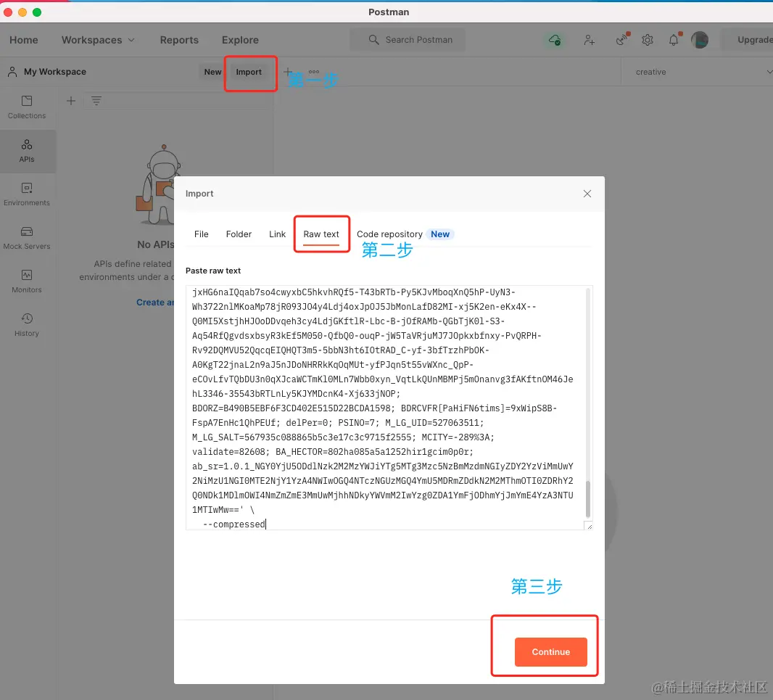Open the History sidebar panel

coord(27,324)
